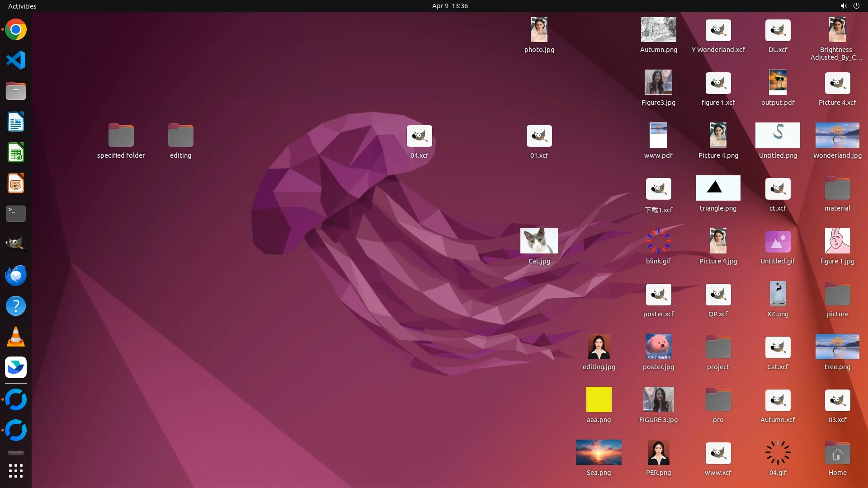
Task: Open Thunderbird mail in dock
Action: point(16,275)
